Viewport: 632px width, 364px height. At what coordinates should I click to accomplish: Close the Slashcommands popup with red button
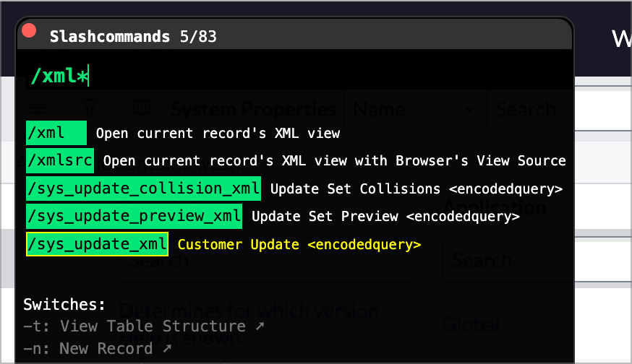[x=29, y=30]
